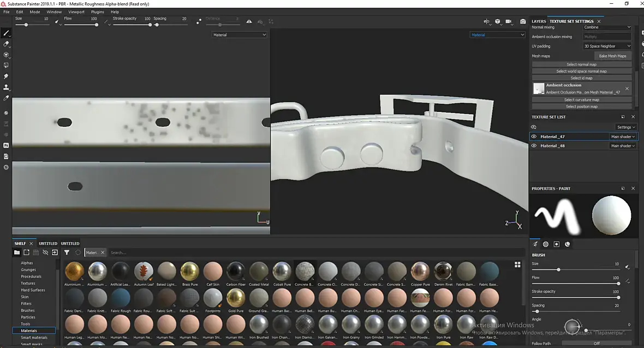Screen dimensions: 644x348
Task: Open the Viewport menu
Action: (x=76, y=11)
